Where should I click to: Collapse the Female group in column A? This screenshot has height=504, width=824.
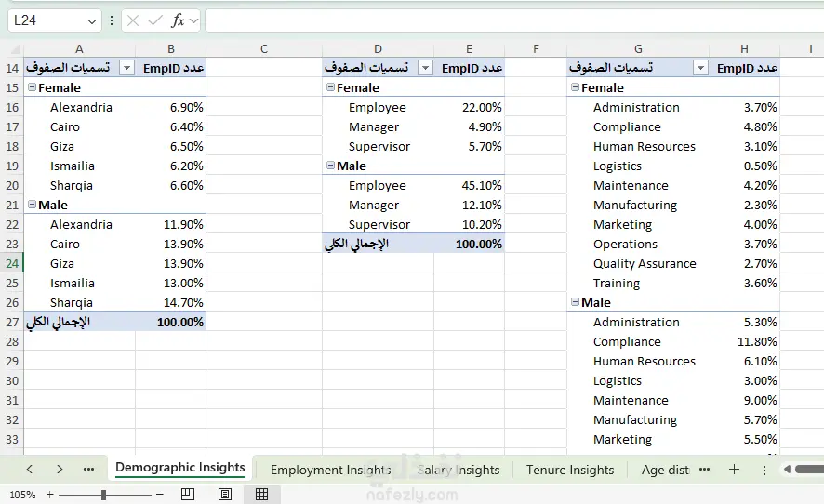(x=33, y=87)
